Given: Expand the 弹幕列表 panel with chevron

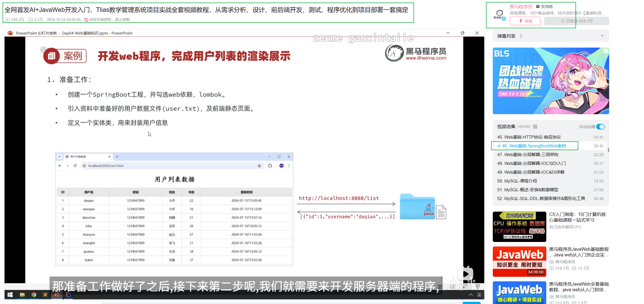Looking at the screenshot, I should pos(602,36).
